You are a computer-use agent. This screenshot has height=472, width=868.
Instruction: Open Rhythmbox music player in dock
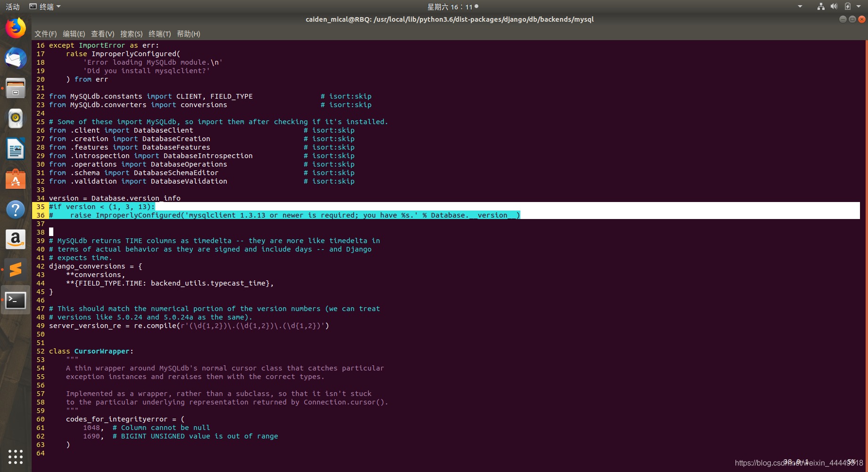coord(16,118)
